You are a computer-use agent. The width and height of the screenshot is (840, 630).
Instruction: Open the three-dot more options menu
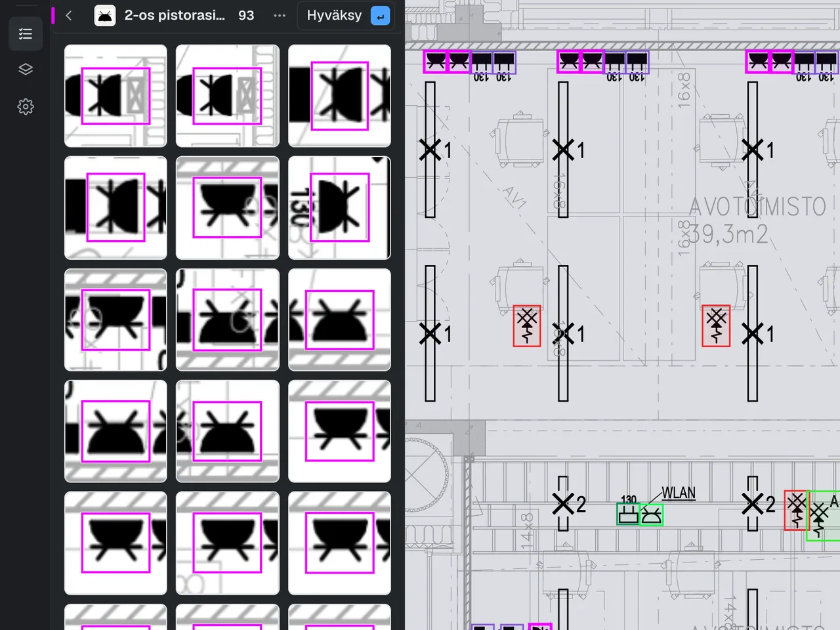[x=280, y=15]
